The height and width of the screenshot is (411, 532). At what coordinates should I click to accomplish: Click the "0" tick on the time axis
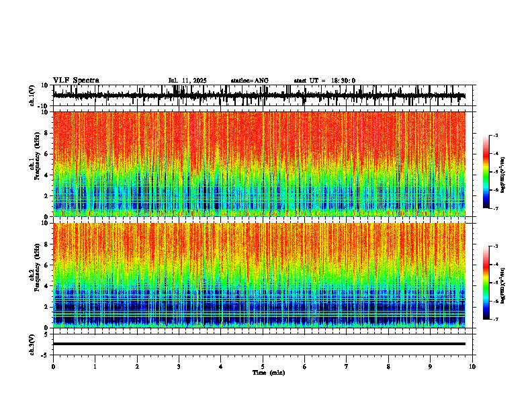[53, 367]
